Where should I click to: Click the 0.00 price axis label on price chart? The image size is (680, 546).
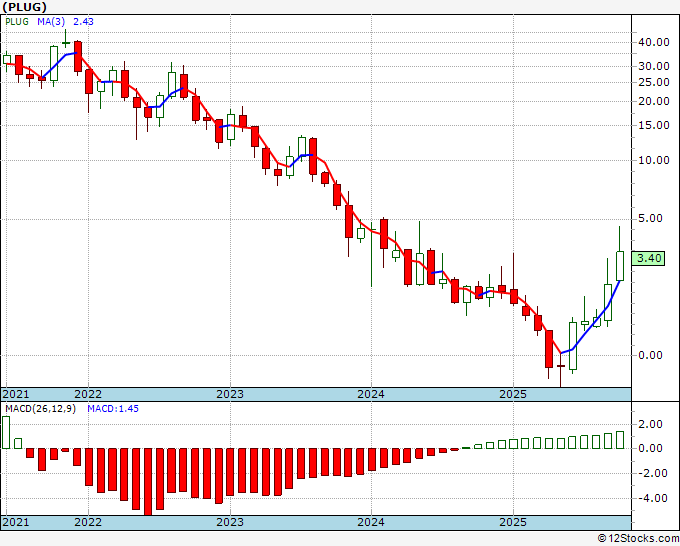651,355
